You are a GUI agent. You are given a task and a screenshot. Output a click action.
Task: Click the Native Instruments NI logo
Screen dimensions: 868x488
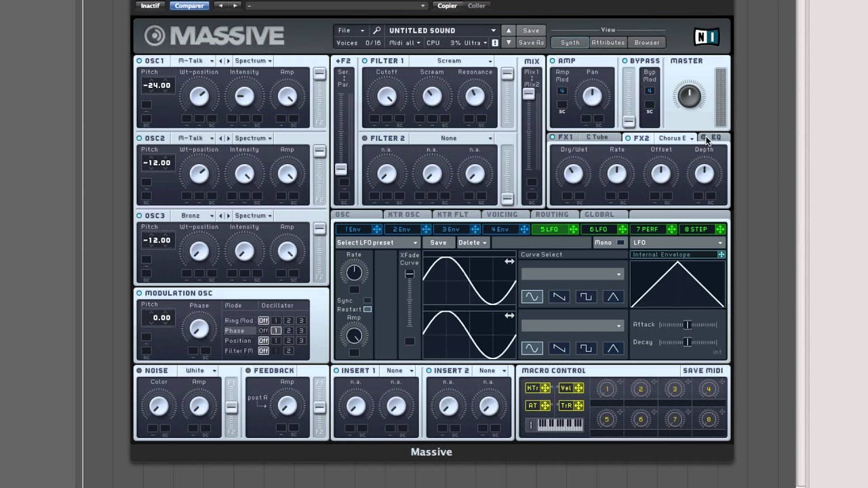click(x=706, y=36)
